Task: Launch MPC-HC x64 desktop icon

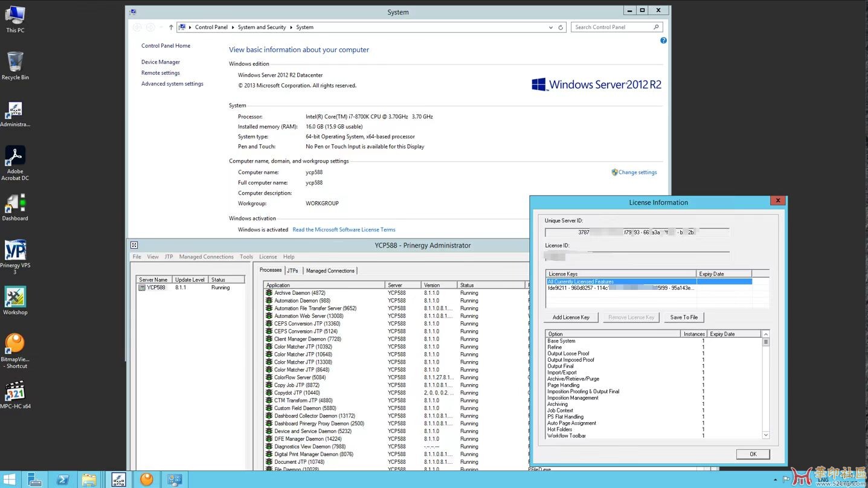Action: click(15, 395)
